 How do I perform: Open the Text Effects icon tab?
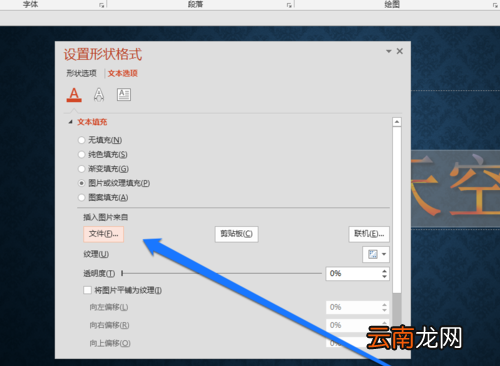click(99, 95)
